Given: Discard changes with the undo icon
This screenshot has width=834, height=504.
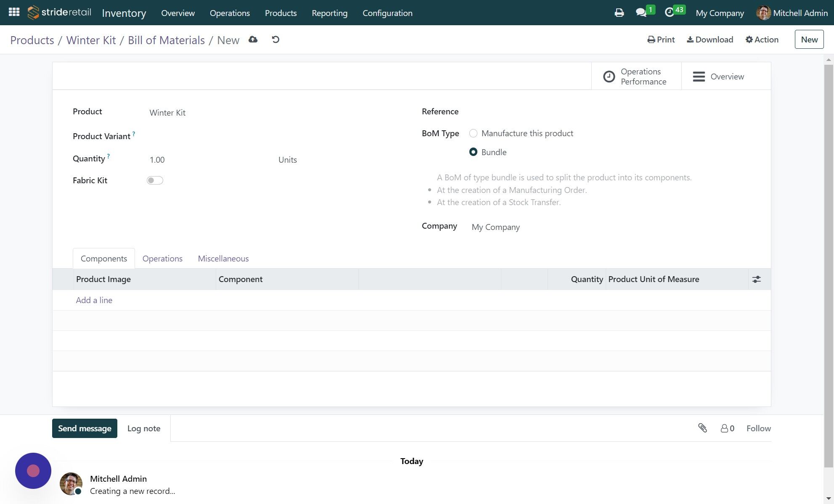Looking at the screenshot, I should [x=275, y=40].
